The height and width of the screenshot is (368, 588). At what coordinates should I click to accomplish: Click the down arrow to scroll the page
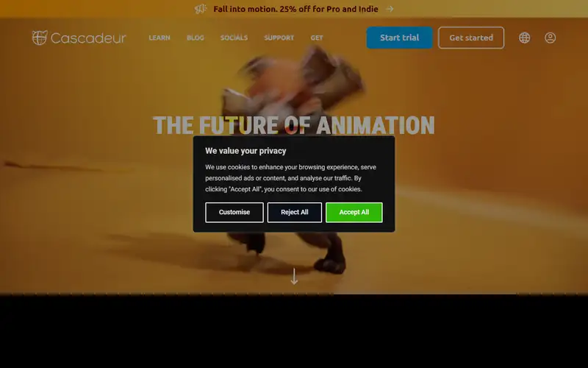295,277
